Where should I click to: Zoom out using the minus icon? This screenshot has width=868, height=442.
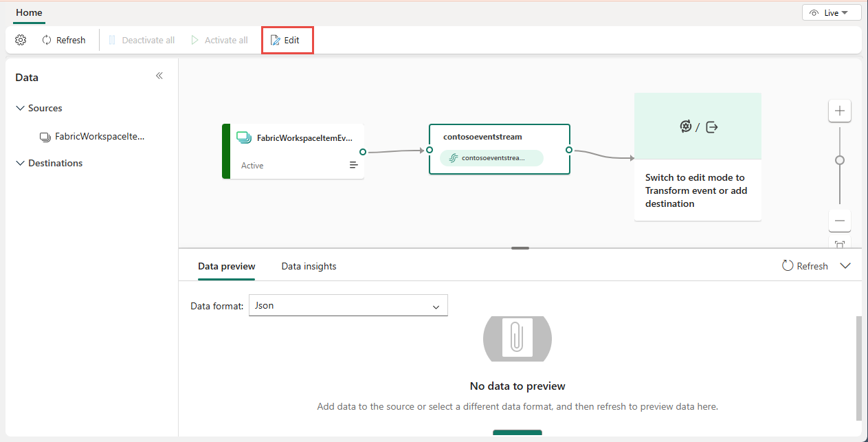point(839,221)
